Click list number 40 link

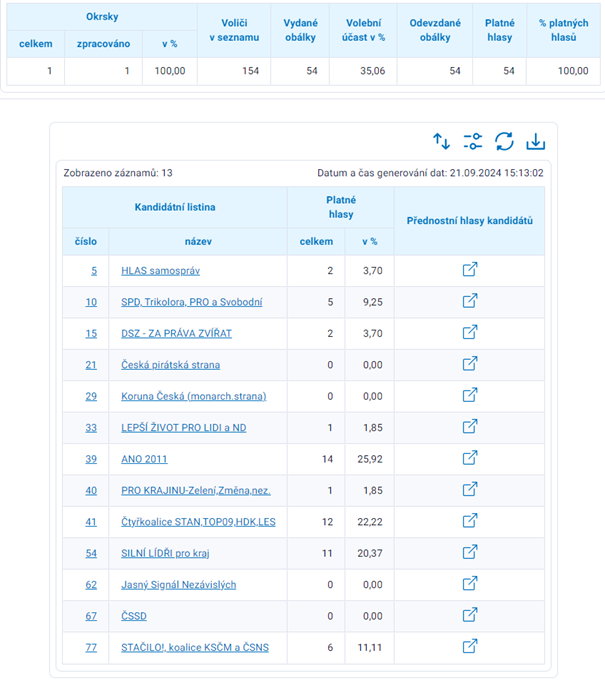(x=91, y=490)
